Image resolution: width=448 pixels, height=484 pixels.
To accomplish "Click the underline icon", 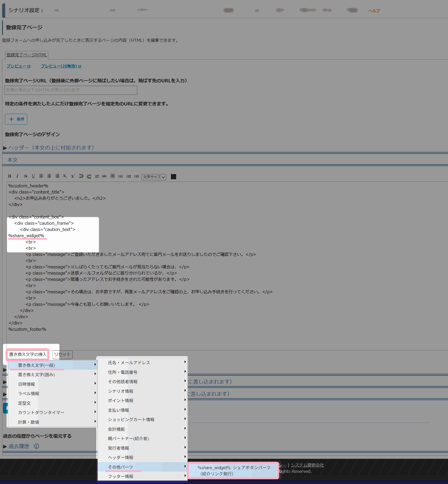I will 33,176.
